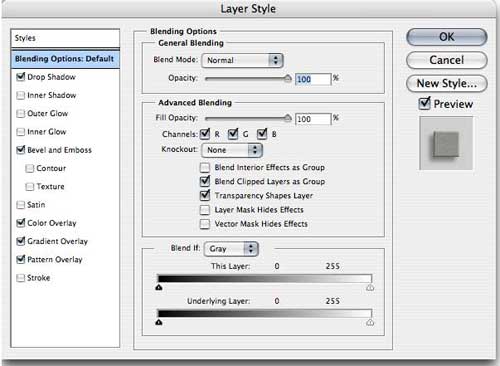Click the New Style... button
Viewport: 500px width, 366px height.
point(447,83)
